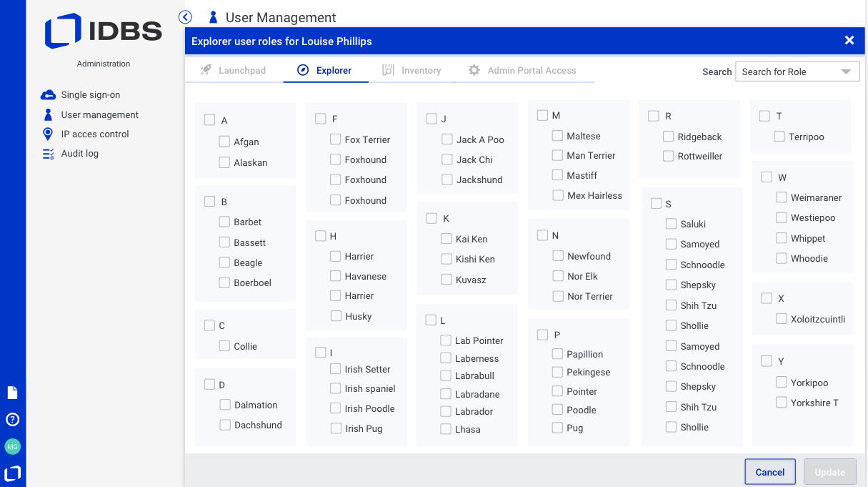Tick the Whippet checkbox
The width and height of the screenshot is (868, 487).
(782, 238)
